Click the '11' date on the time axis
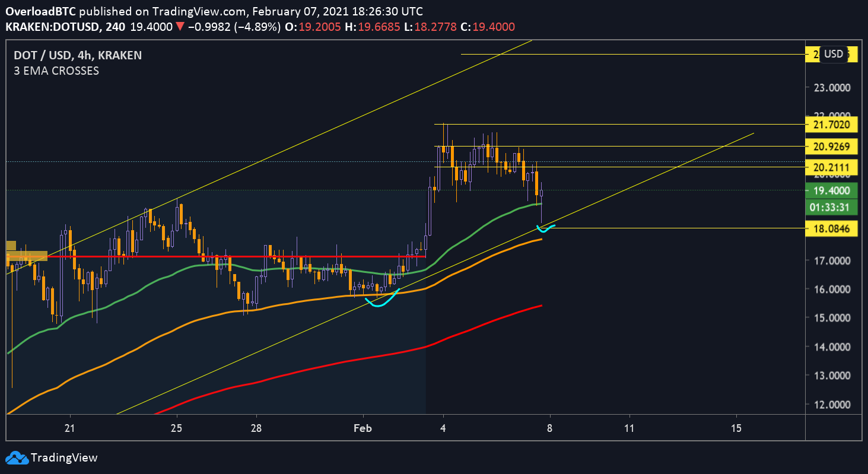868x474 pixels. coord(629,428)
